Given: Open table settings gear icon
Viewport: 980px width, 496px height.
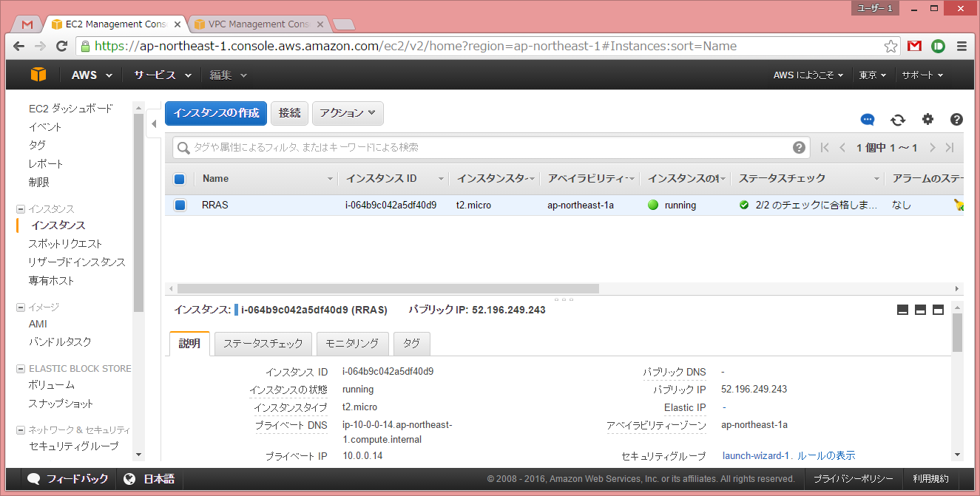Looking at the screenshot, I should 927,120.
